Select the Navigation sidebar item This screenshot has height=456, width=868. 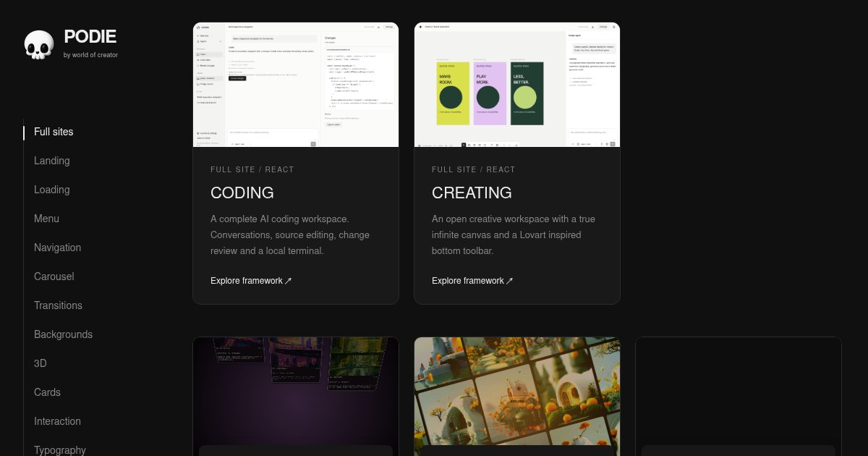click(x=58, y=248)
